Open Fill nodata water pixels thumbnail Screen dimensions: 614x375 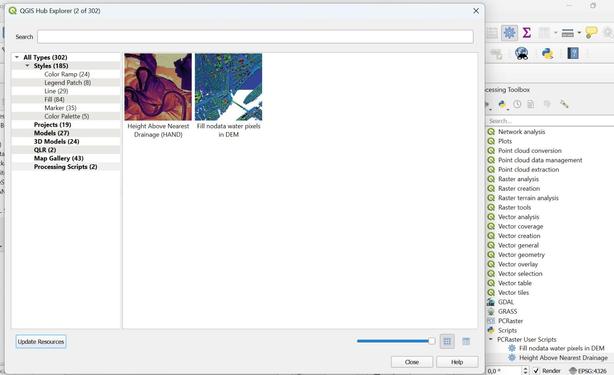229,87
